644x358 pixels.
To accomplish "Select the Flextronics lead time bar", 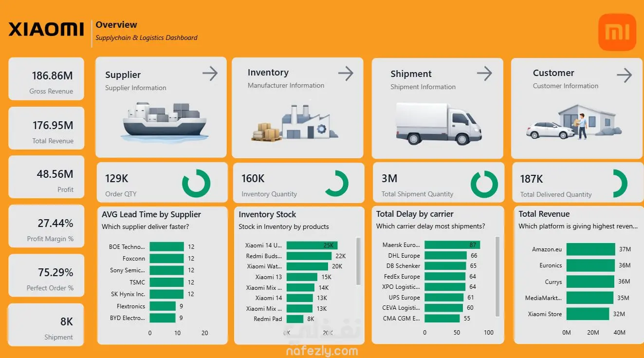I will coord(163,306).
